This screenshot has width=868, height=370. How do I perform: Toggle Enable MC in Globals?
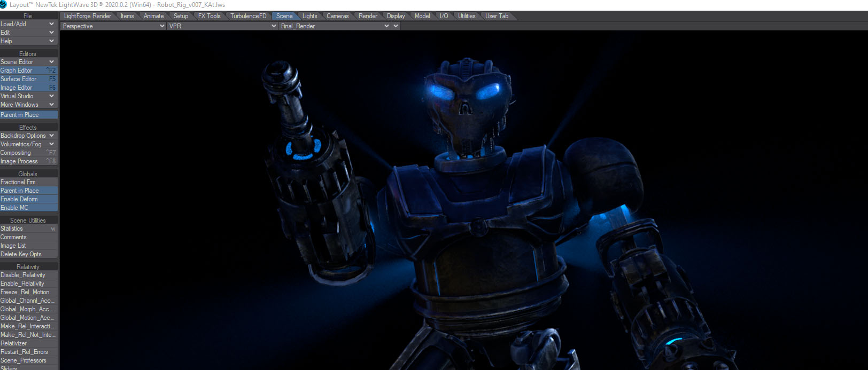[x=29, y=208]
